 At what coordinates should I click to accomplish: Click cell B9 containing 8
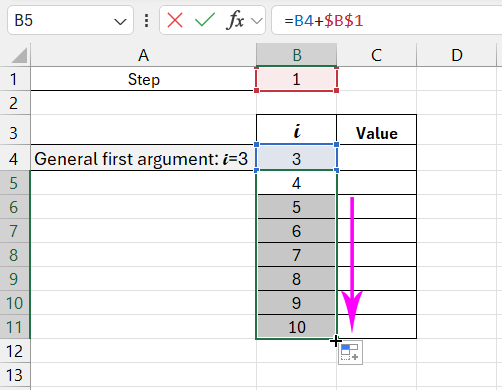[296, 279]
